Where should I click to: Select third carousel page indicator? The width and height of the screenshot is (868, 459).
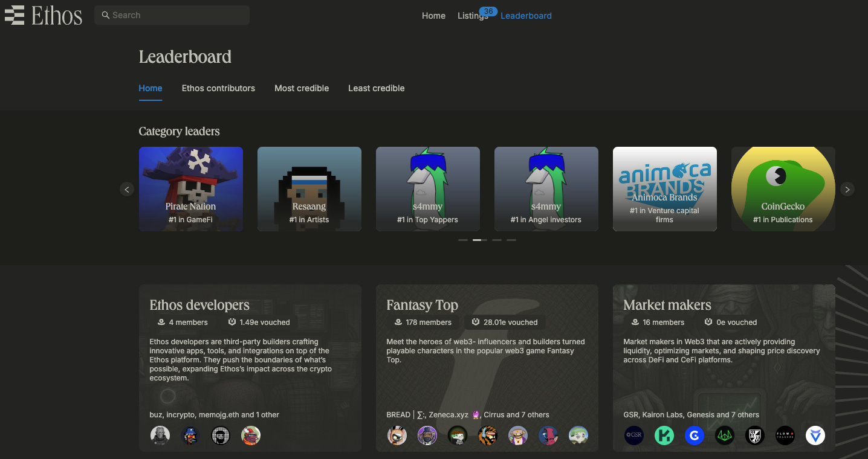[497, 240]
